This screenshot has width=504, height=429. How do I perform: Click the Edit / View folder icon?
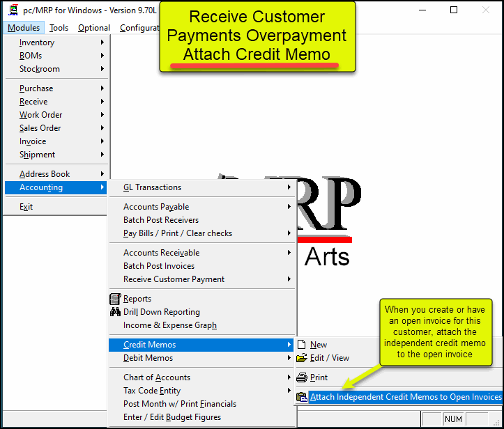[x=301, y=358]
